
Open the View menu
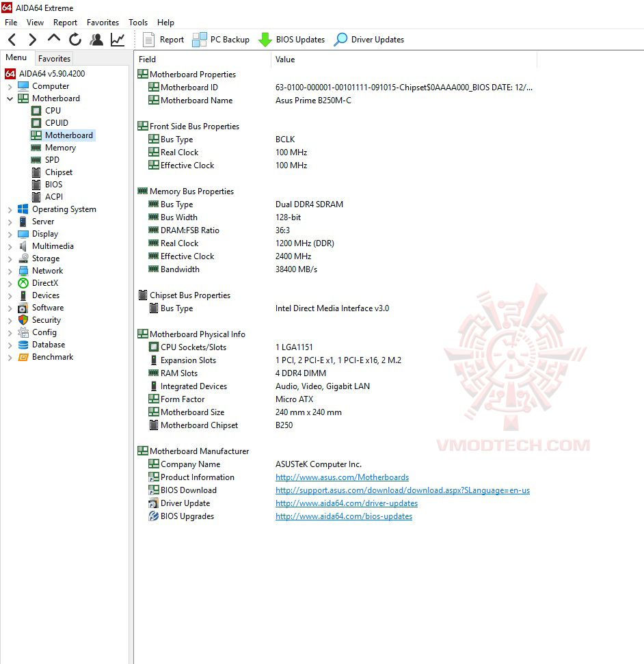point(35,23)
